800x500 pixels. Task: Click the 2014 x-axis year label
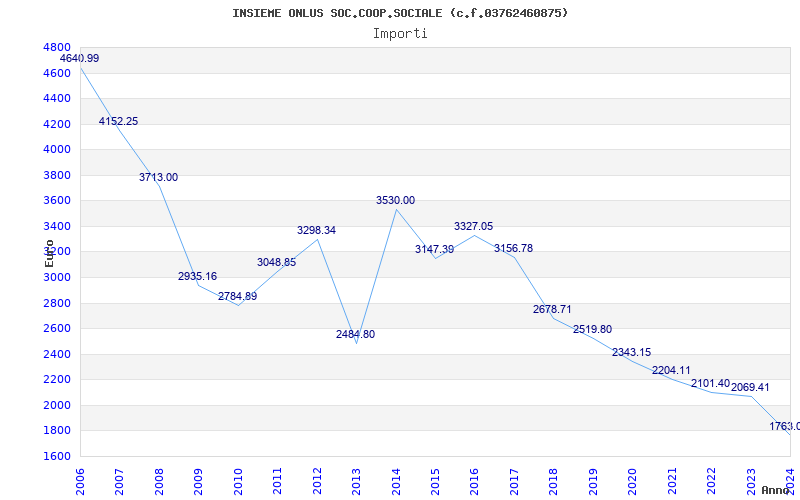click(x=396, y=482)
